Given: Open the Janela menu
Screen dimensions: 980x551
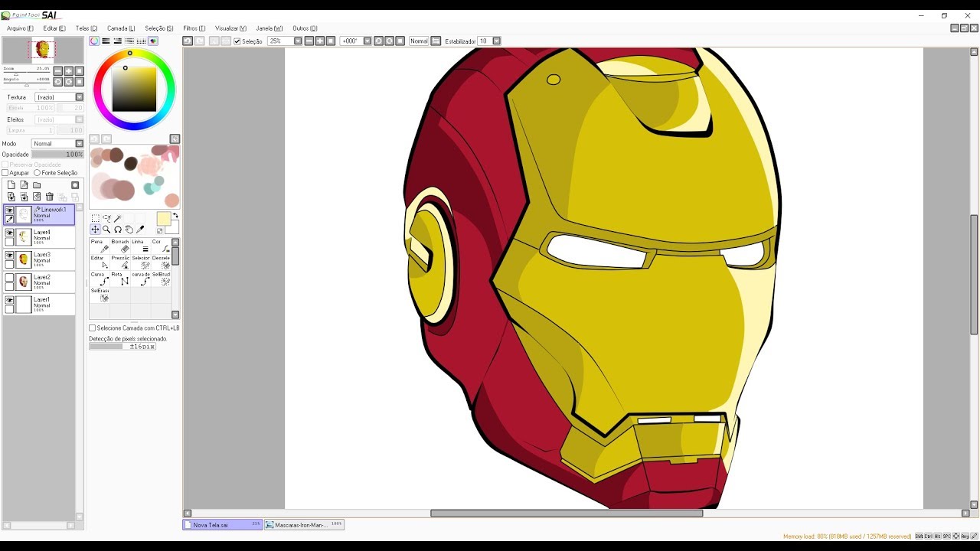Looking at the screenshot, I should tap(269, 28).
